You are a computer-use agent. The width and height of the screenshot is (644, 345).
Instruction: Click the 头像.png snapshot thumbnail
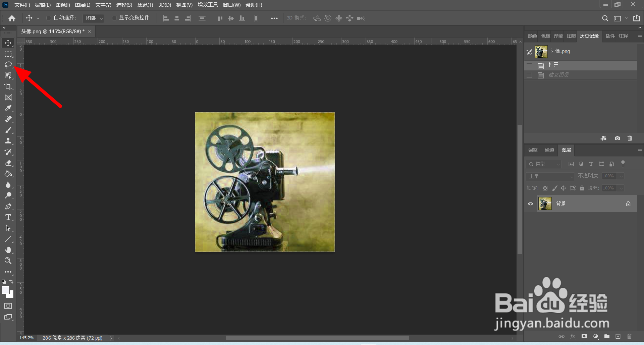click(x=541, y=52)
